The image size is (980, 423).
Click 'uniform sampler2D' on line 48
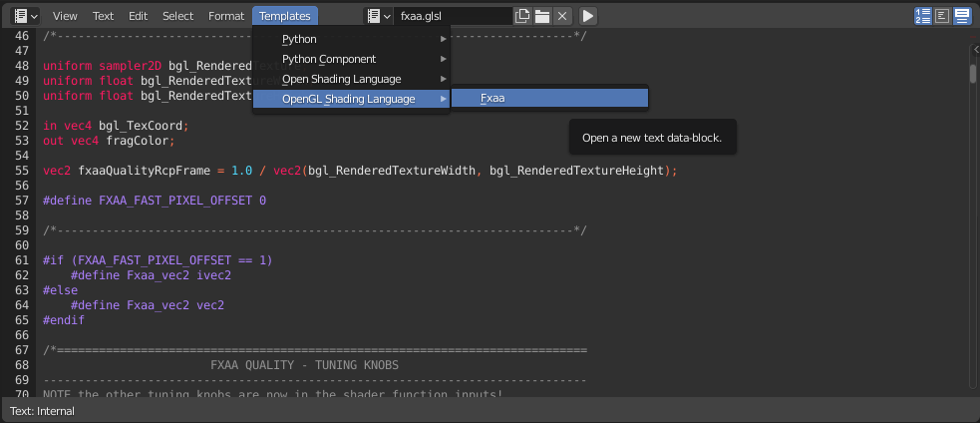[x=104, y=66]
